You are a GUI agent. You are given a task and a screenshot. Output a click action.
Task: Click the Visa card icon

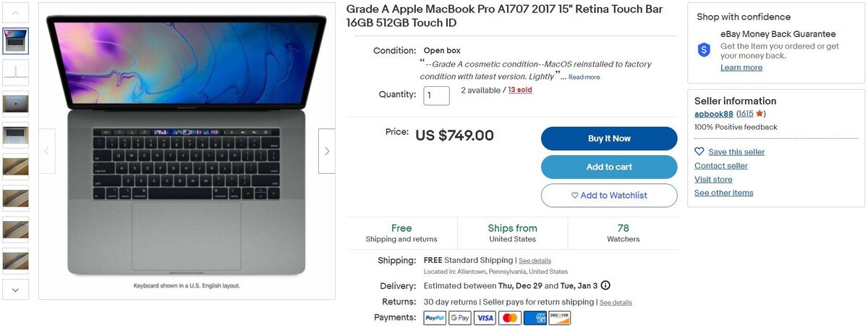click(485, 317)
